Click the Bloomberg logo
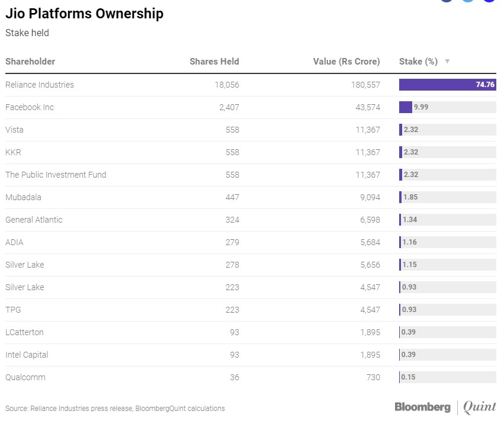Image resolution: width=504 pixels, height=424 pixels. point(422,407)
